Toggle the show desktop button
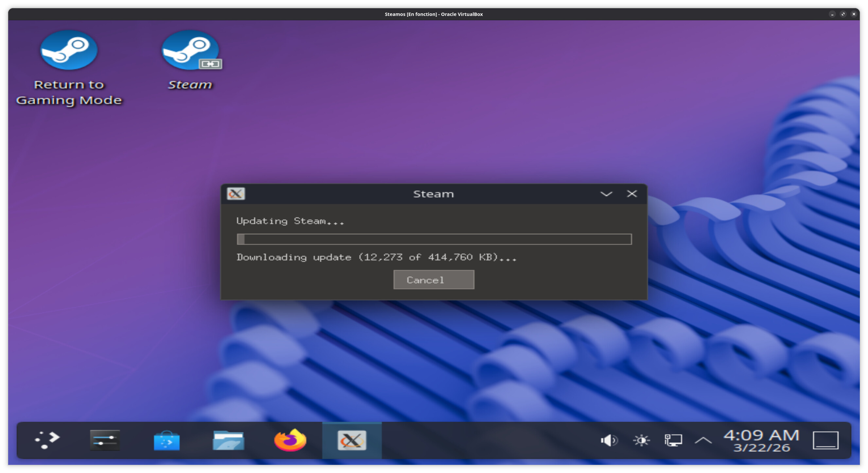Image resolution: width=868 pixels, height=473 pixels. coord(825,440)
